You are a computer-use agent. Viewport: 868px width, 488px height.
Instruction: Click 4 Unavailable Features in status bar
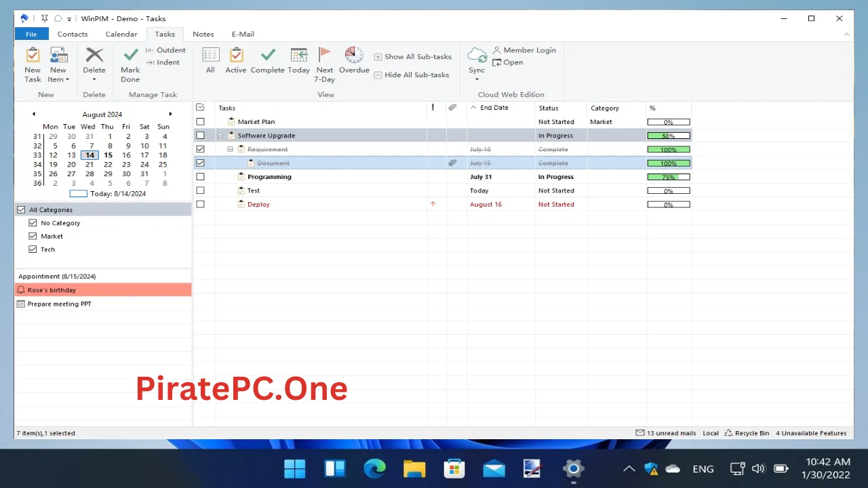(811, 433)
